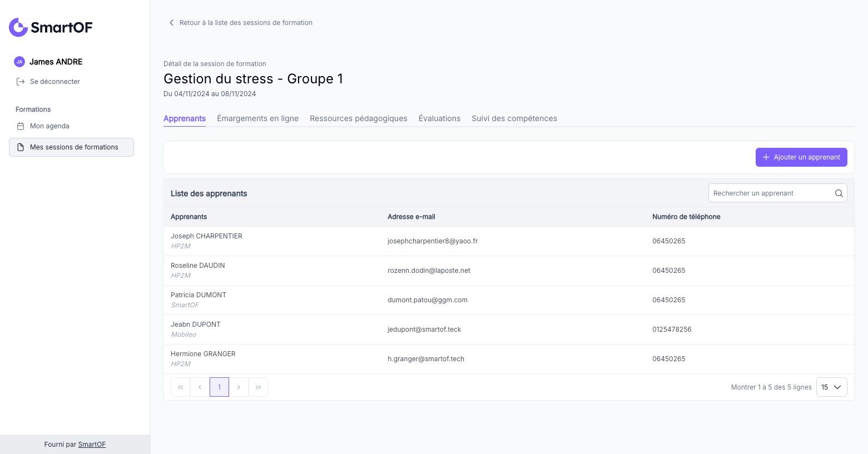Select page 1 in pagination
The width and height of the screenshot is (868, 454).
click(219, 387)
